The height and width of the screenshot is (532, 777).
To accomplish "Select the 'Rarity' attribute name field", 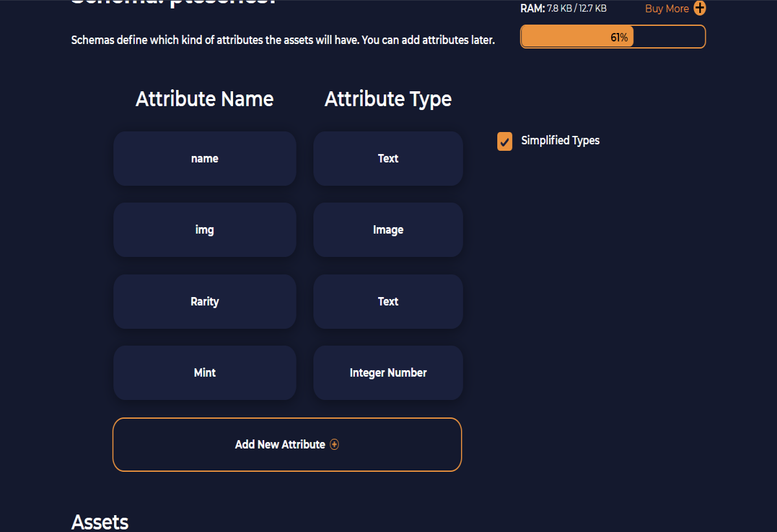I will (205, 302).
